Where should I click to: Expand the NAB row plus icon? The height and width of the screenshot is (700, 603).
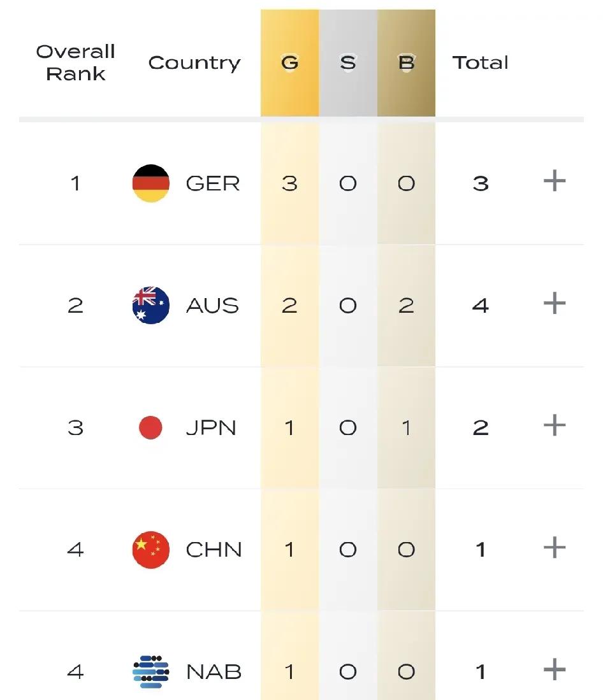point(555,669)
